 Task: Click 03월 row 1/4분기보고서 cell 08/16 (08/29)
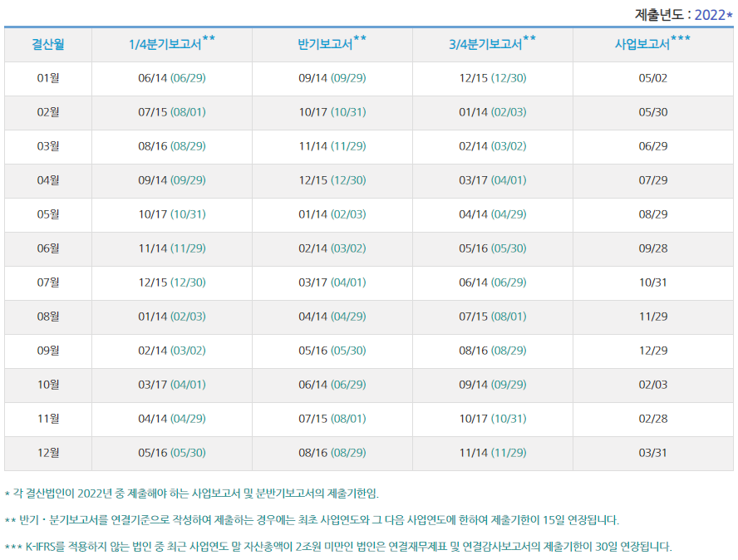click(172, 146)
